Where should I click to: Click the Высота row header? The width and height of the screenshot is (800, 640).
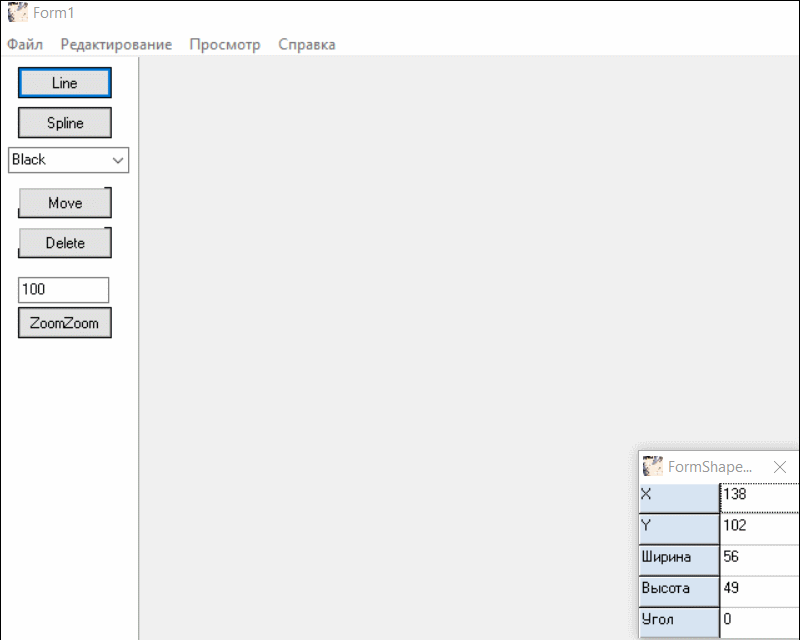pos(679,592)
